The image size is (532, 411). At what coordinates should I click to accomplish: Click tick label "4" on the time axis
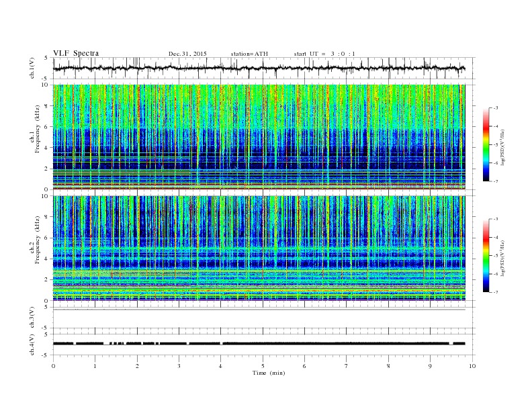[x=220, y=366]
